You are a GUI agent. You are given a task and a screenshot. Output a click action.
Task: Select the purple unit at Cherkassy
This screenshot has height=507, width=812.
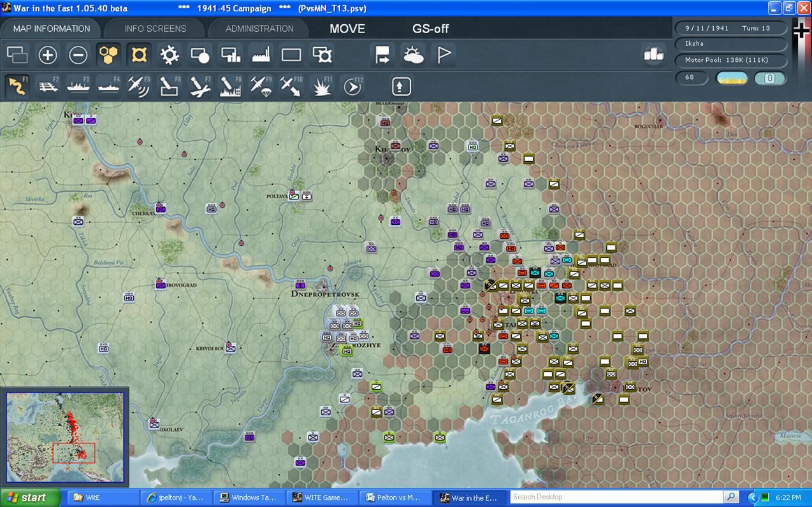(161, 208)
